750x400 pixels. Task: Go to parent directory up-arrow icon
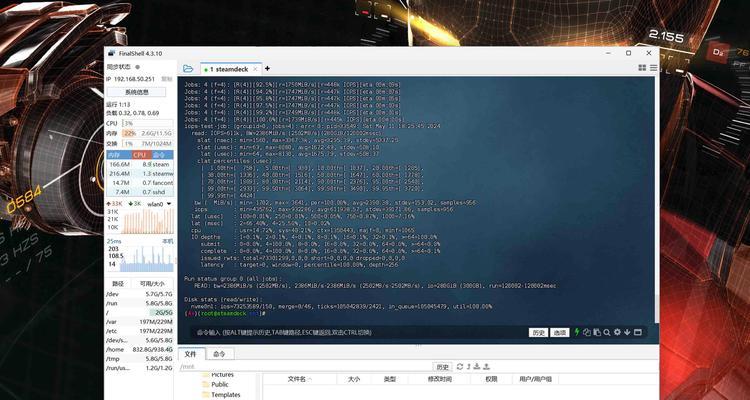(x=469, y=367)
